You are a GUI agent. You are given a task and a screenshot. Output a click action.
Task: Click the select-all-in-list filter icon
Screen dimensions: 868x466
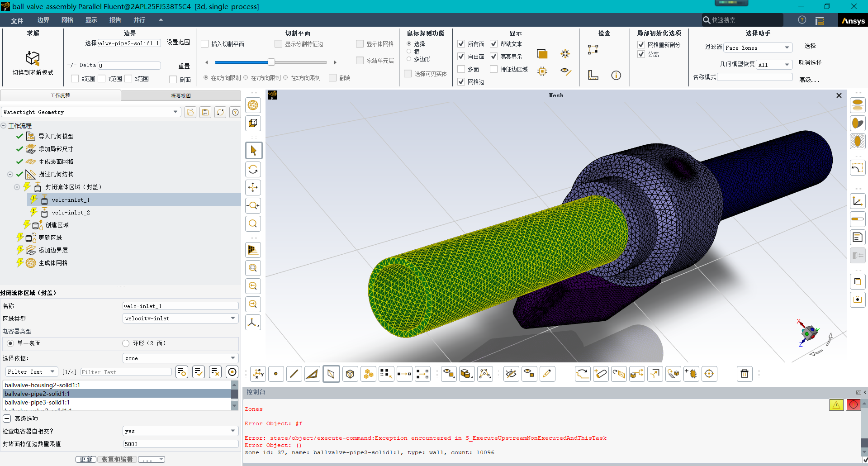[x=199, y=372]
